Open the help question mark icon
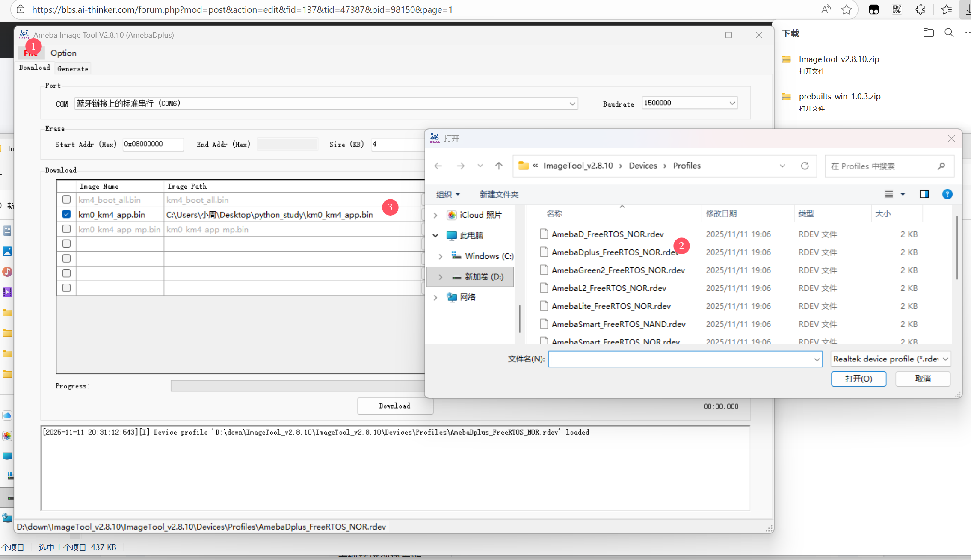Viewport: 971px width, 560px height. click(947, 194)
